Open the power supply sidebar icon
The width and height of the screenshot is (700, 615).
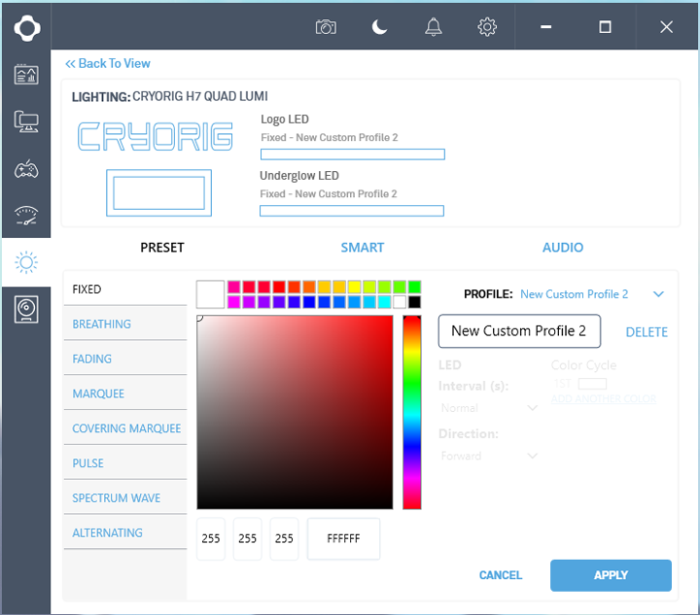pos(26,310)
